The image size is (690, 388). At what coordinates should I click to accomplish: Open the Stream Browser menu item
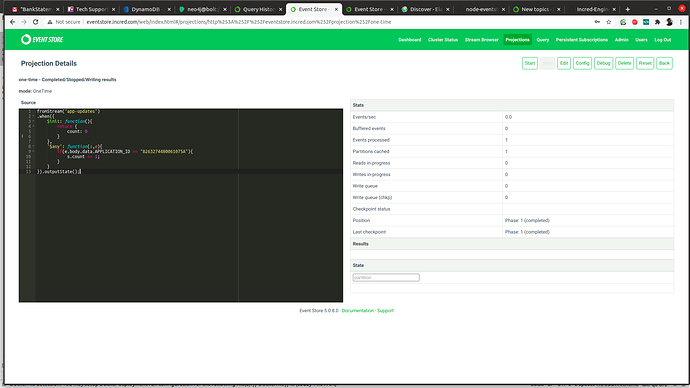click(x=481, y=40)
